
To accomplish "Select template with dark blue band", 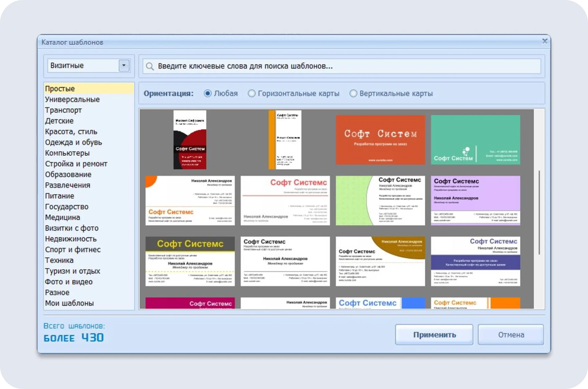I will 476,261.
